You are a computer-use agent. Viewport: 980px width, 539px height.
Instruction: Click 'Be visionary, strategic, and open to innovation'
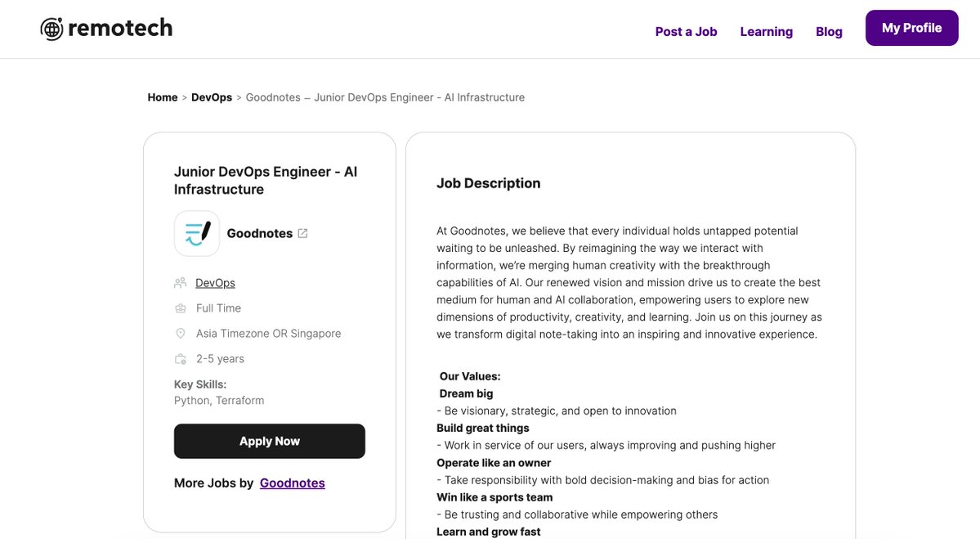pyautogui.click(x=560, y=411)
